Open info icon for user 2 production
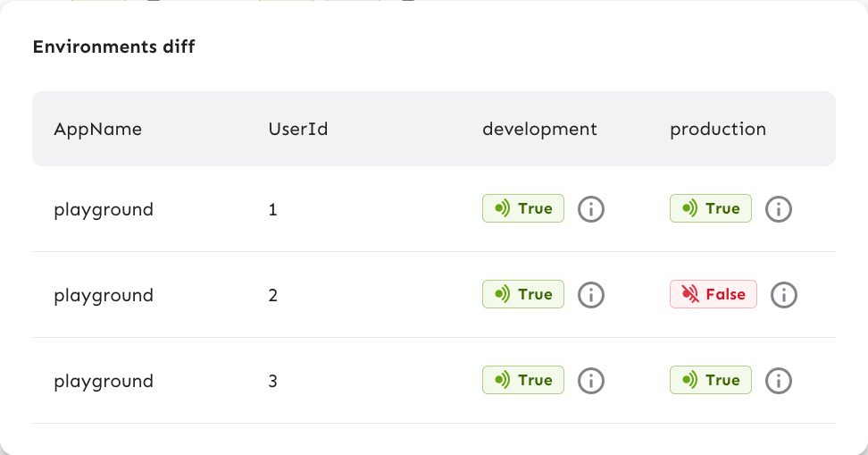868x455 pixels. (x=784, y=295)
